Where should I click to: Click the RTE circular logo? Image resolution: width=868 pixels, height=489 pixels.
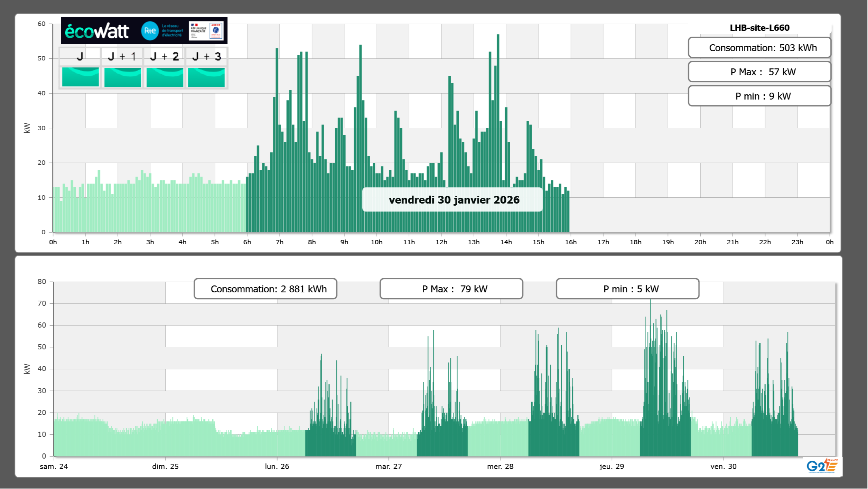point(150,31)
